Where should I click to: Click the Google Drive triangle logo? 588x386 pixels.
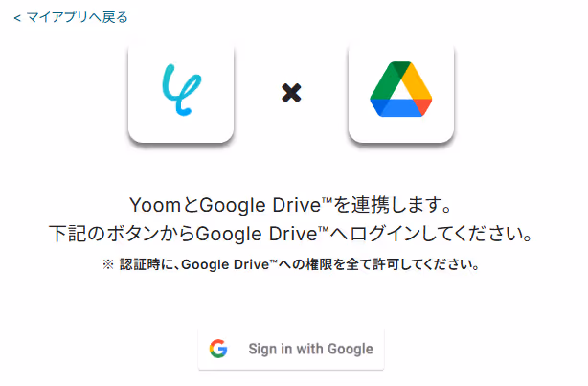(401, 89)
